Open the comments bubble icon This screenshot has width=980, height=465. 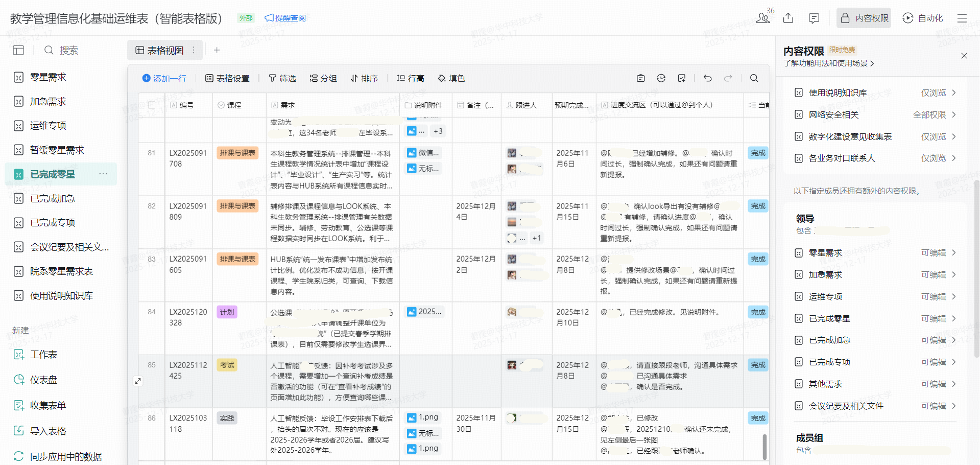814,18
